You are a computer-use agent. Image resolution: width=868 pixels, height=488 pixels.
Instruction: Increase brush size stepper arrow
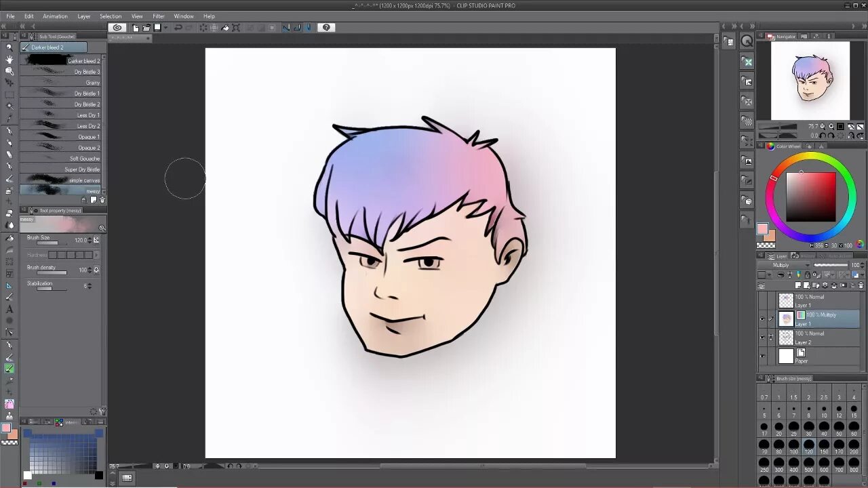coord(89,238)
